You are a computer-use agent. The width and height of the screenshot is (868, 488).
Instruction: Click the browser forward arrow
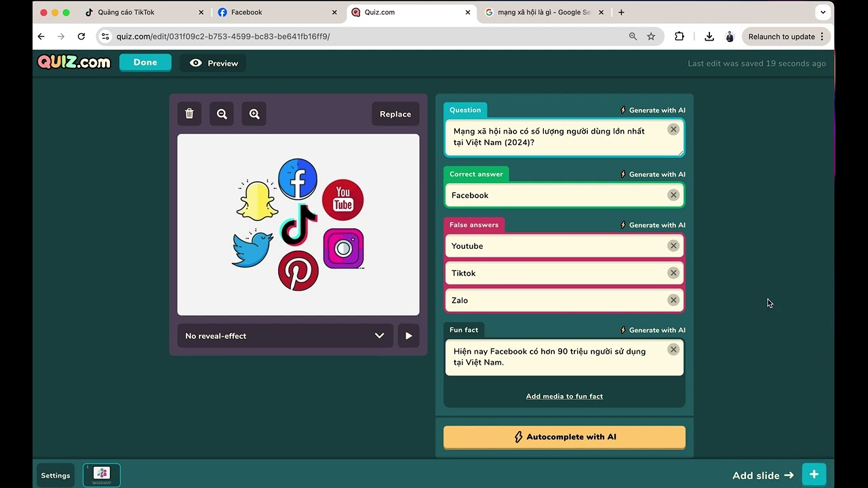coord(61,37)
